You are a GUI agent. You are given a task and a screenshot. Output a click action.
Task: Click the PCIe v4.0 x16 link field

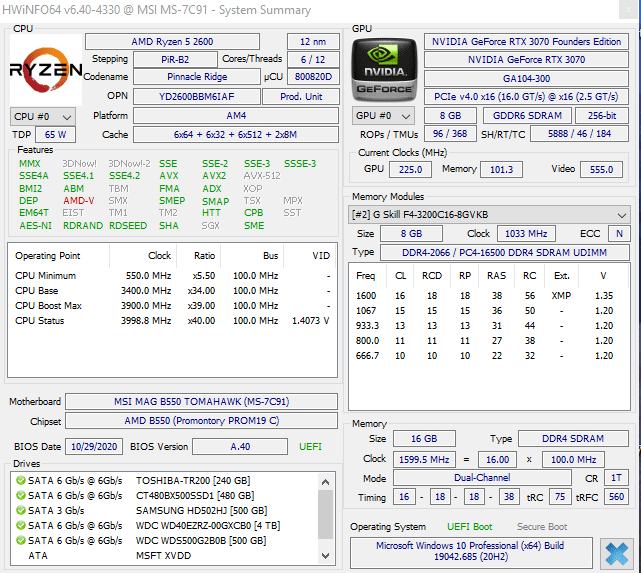[527, 97]
